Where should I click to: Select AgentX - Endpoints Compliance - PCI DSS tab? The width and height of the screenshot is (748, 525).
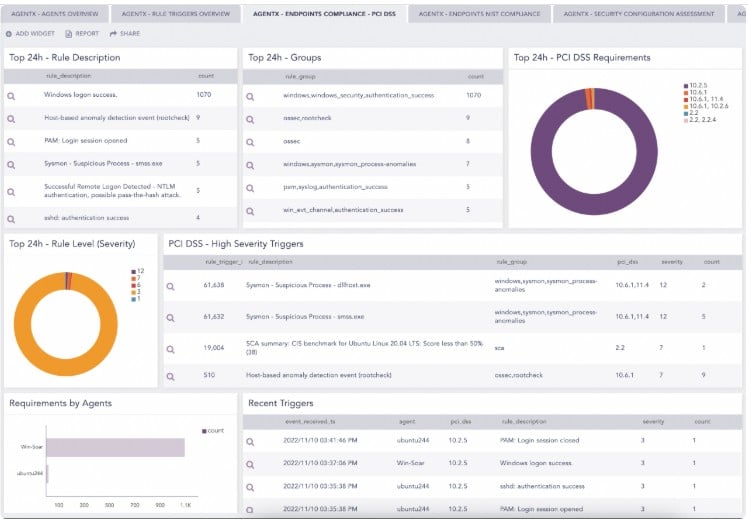(x=324, y=14)
